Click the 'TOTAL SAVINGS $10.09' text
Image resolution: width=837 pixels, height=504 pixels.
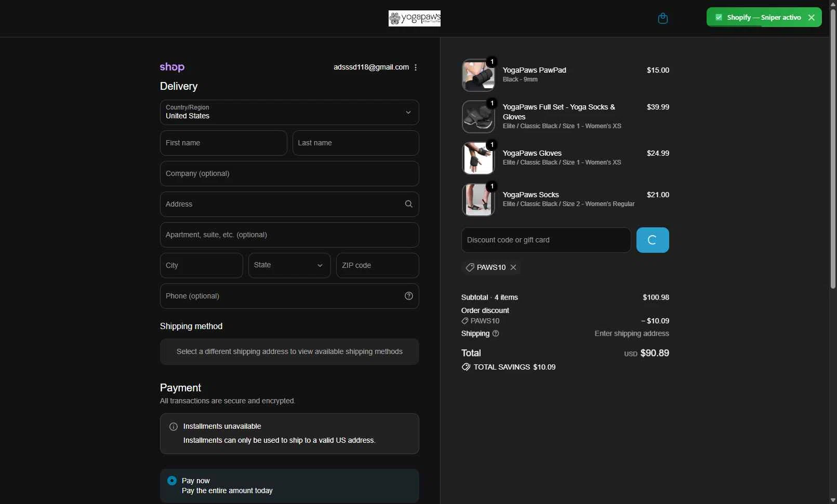pyautogui.click(x=514, y=367)
